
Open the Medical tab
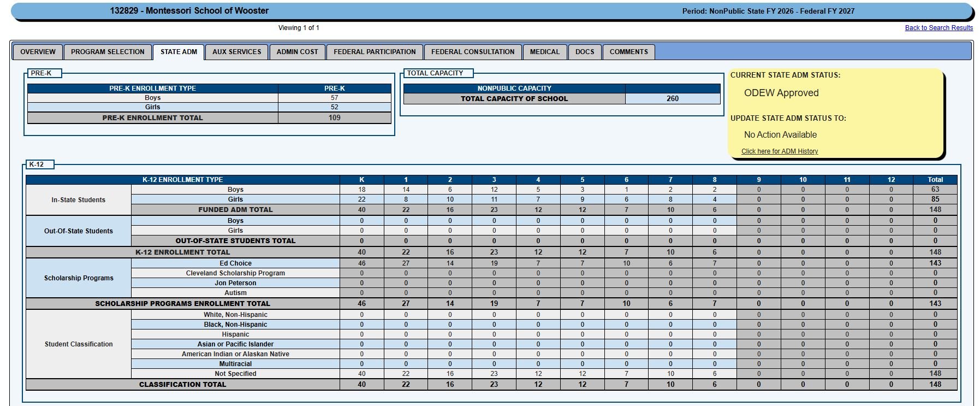544,52
